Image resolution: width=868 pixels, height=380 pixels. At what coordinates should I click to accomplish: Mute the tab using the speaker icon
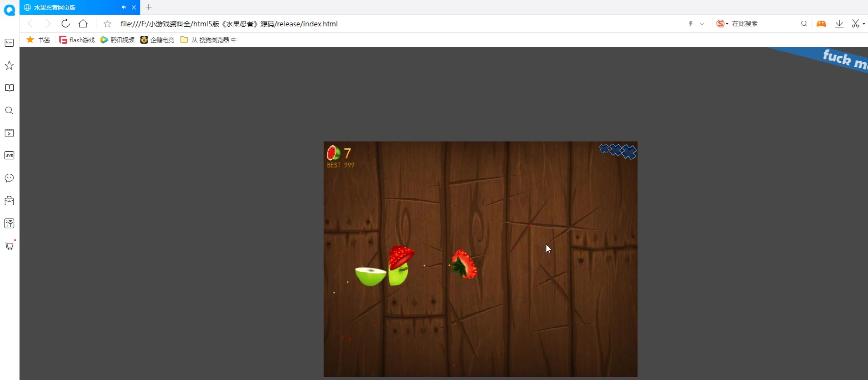(x=124, y=7)
